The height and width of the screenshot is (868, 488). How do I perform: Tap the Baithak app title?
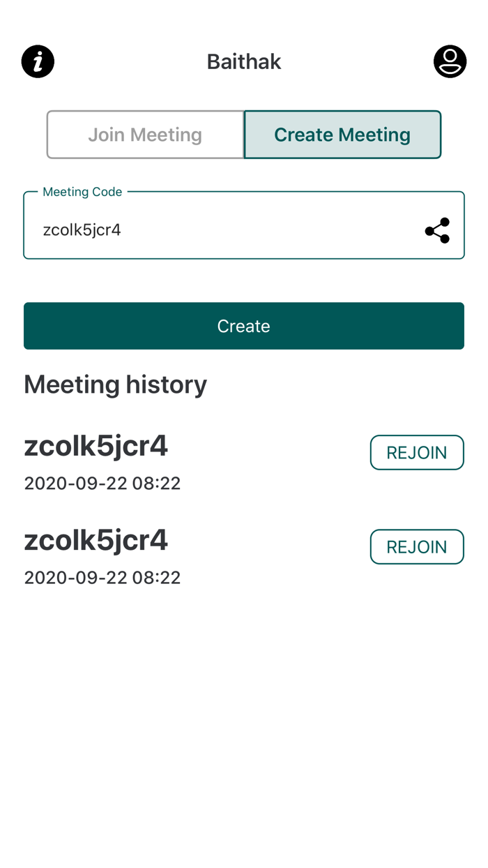(x=244, y=61)
